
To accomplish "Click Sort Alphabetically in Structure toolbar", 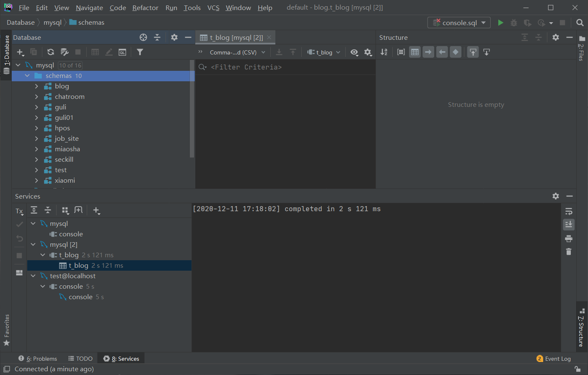I will [x=384, y=52].
